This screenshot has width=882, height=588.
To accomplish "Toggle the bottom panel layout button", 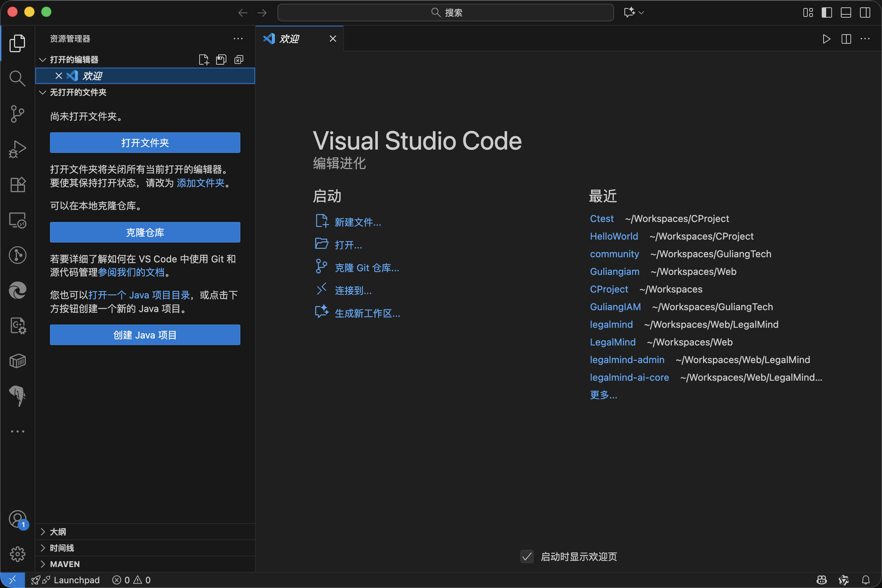I will [x=846, y=12].
